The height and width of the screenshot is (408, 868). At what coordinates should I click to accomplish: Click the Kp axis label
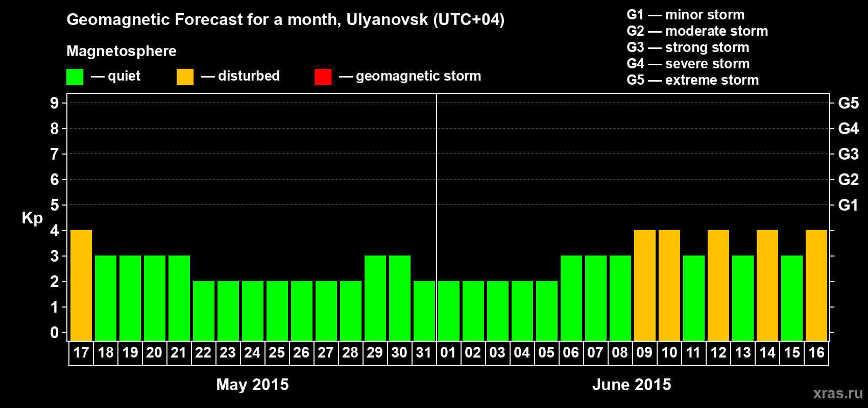pyautogui.click(x=32, y=218)
